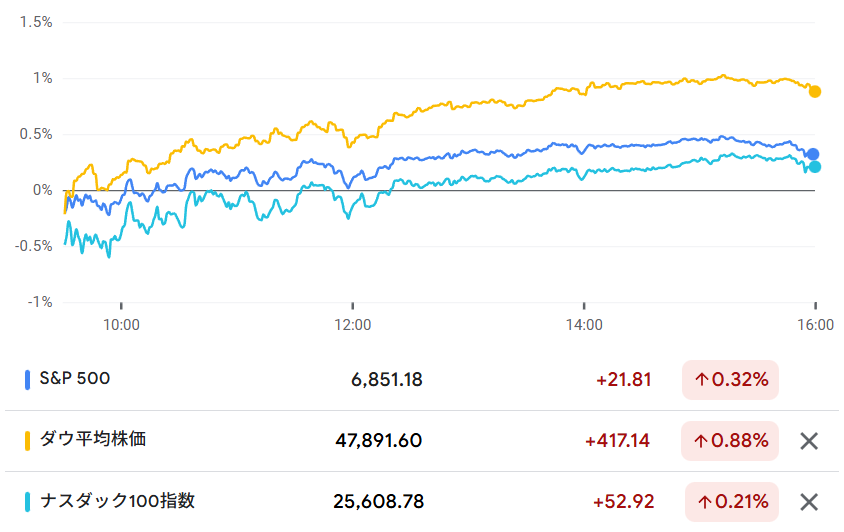Click the yellow endpoint dot on chart
The width and height of the screenshot is (844, 532).
click(815, 92)
